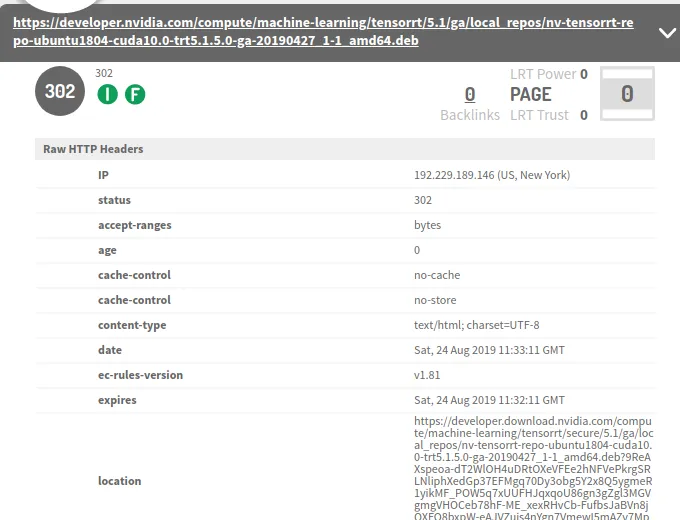
Task: Select the IP value 192.229.189.146 (US, New York)
Action: (492, 175)
